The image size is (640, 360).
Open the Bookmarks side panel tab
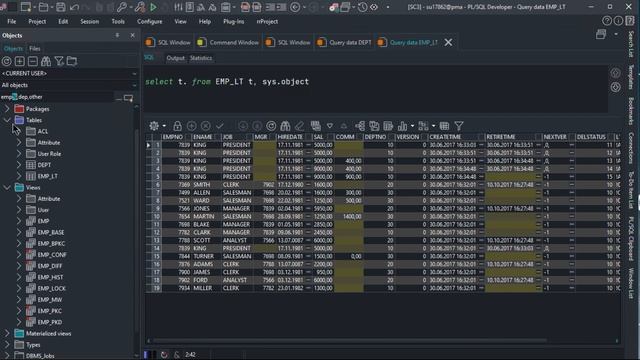631,111
